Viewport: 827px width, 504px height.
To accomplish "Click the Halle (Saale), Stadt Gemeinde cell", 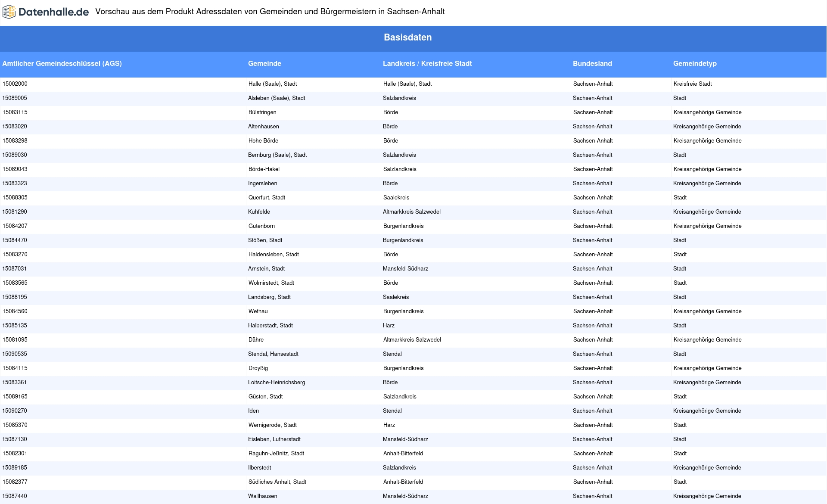I will point(273,84).
